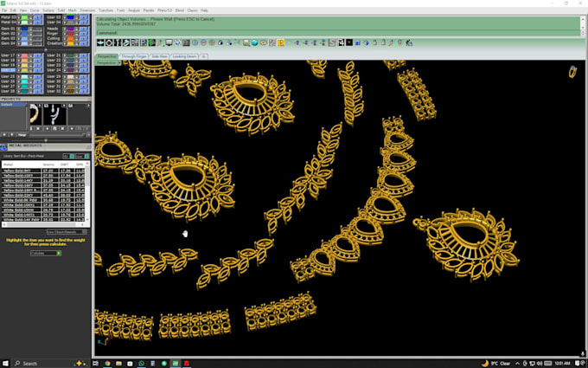Open the pendant project thumbnail 53
The height and width of the screenshot is (368, 588).
point(54,114)
